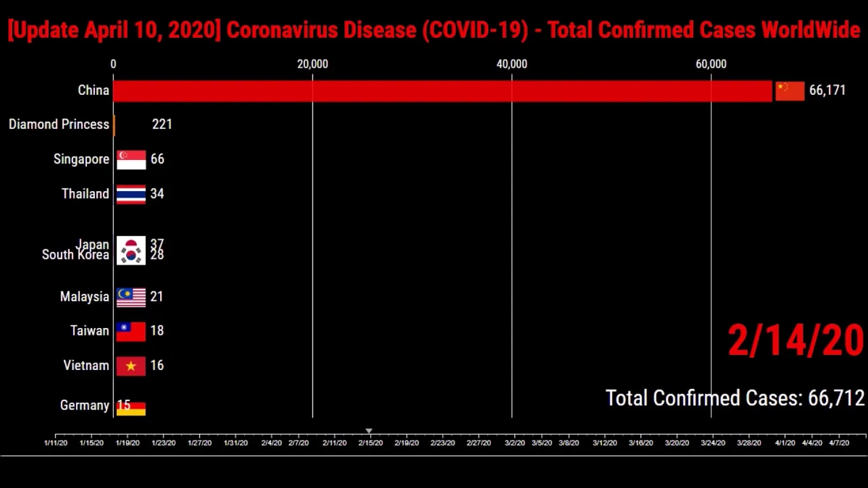Screen dimensions: 868x488
Task: Click the 'Thailand' country label
Action: click(x=85, y=194)
